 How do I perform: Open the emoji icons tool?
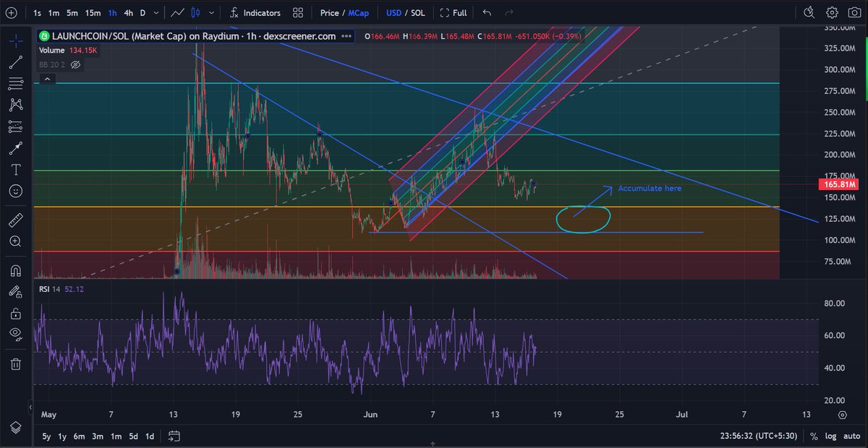(15, 191)
